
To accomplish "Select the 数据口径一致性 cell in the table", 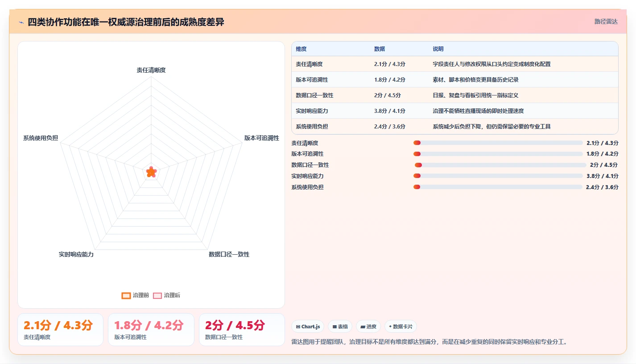I will click(x=314, y=95).
